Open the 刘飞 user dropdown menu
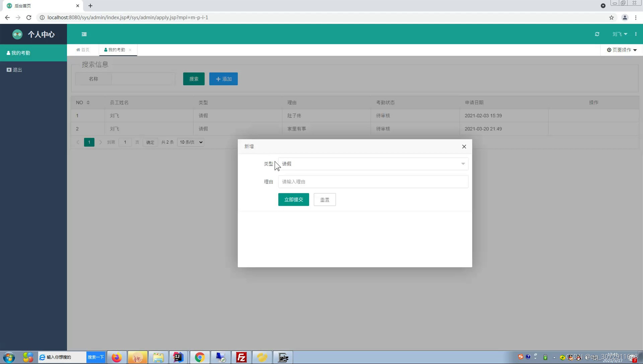643x364 pixels. [620, 34]
